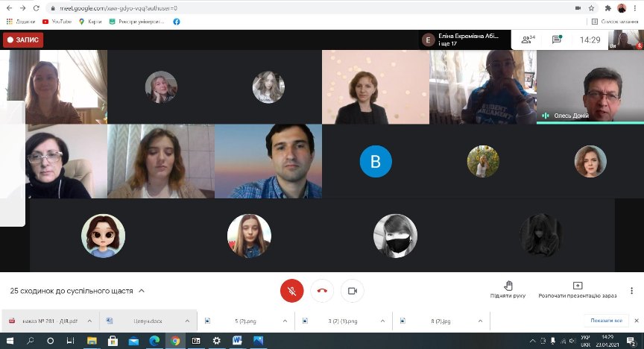This screenshot has height=349, width=644.
Task: Go back in the browser
Action: point(9,8)
